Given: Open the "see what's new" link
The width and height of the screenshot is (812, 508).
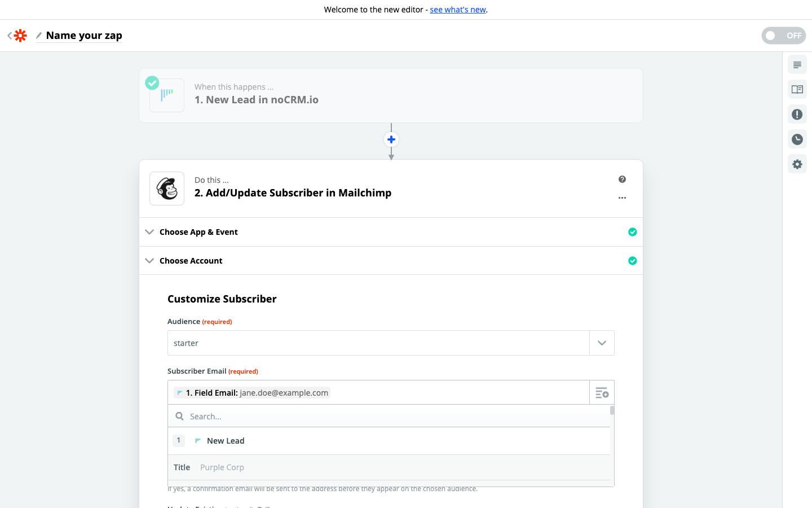Looking at the screenshot, I should point(458,10).
